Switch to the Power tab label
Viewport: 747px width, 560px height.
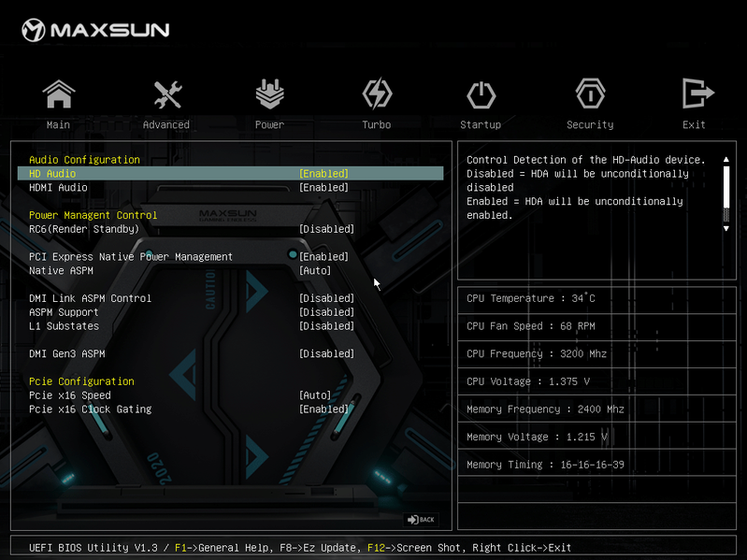click(x=269, y=124)
